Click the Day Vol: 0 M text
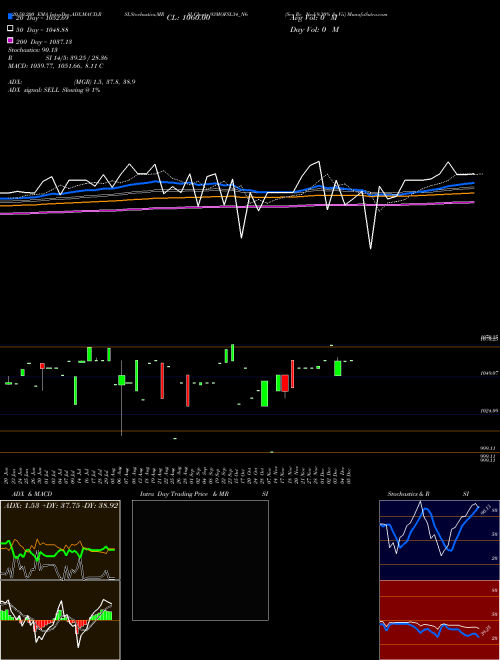The width and height of the screenshot is (500, 660). pos(314,30)
